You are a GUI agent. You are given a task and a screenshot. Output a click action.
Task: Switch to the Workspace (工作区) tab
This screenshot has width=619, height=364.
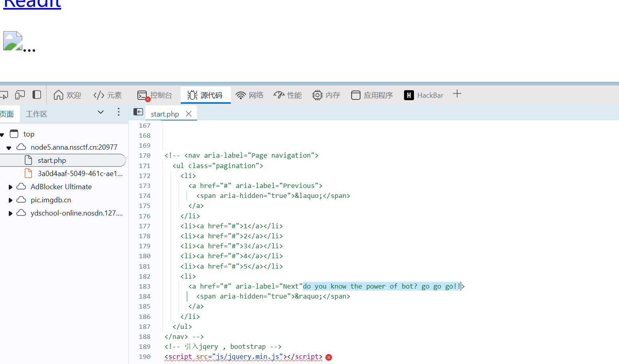(x=36, y=114)
